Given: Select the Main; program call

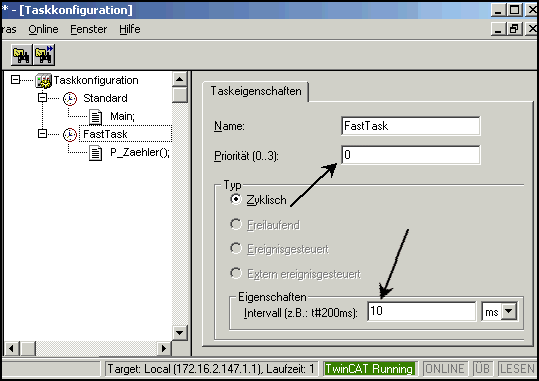Looking at the screenshot, I should point(122,116).
